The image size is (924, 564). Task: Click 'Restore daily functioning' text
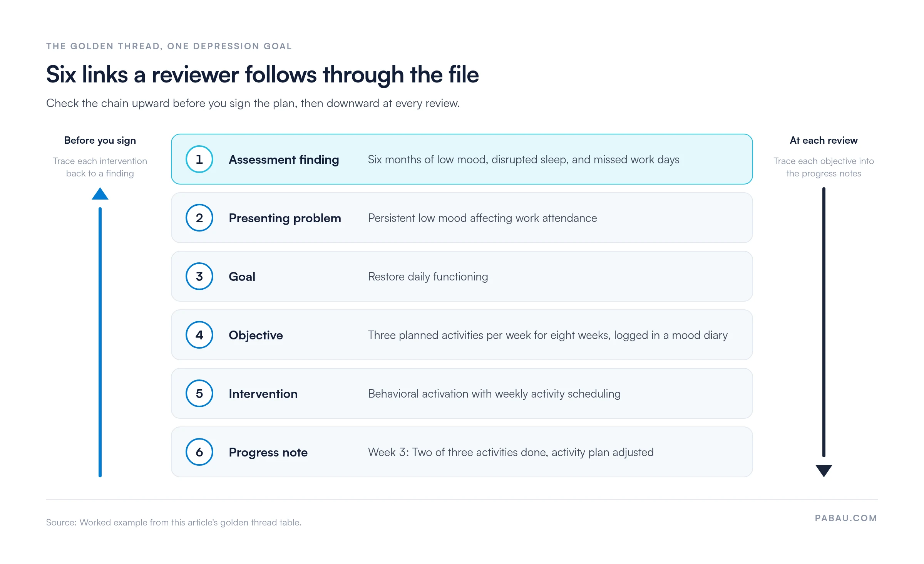click(428, 277)
